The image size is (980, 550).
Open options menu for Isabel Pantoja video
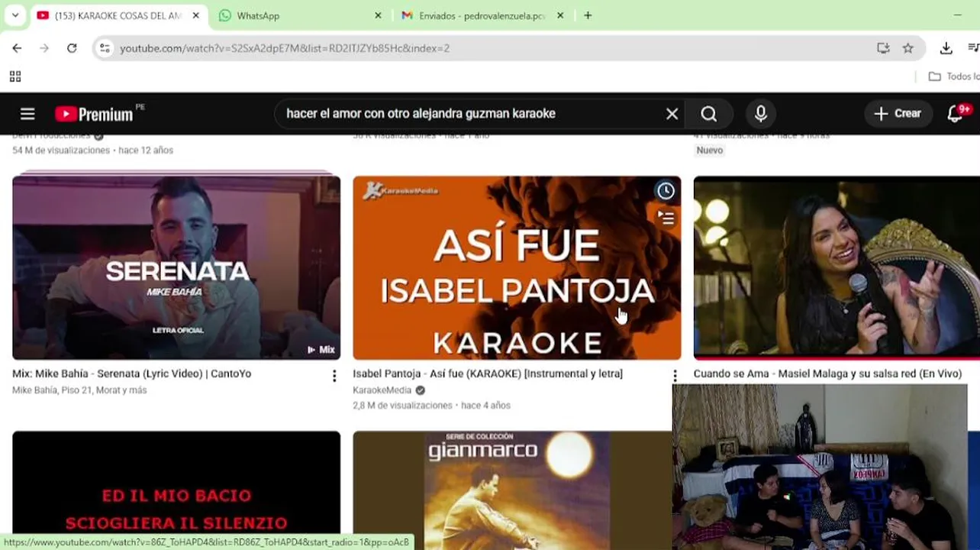[x=675, y=376]
